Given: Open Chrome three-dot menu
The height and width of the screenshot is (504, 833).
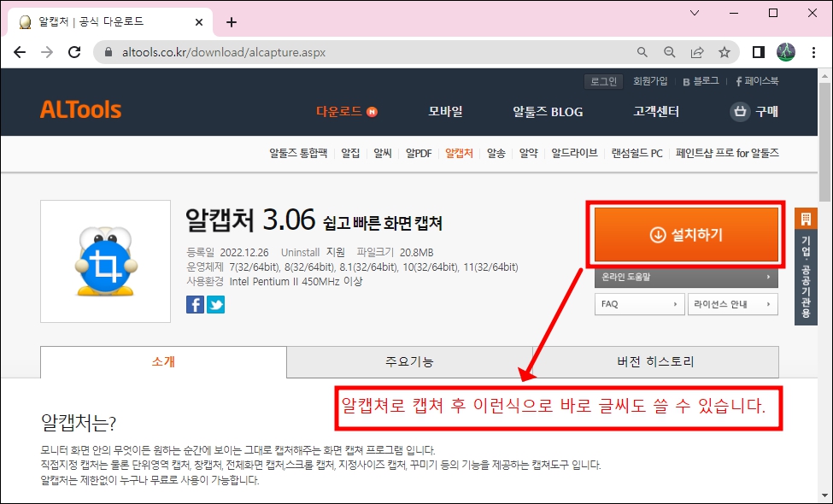Looking at the screenshot, I should (x=813, y=52).
